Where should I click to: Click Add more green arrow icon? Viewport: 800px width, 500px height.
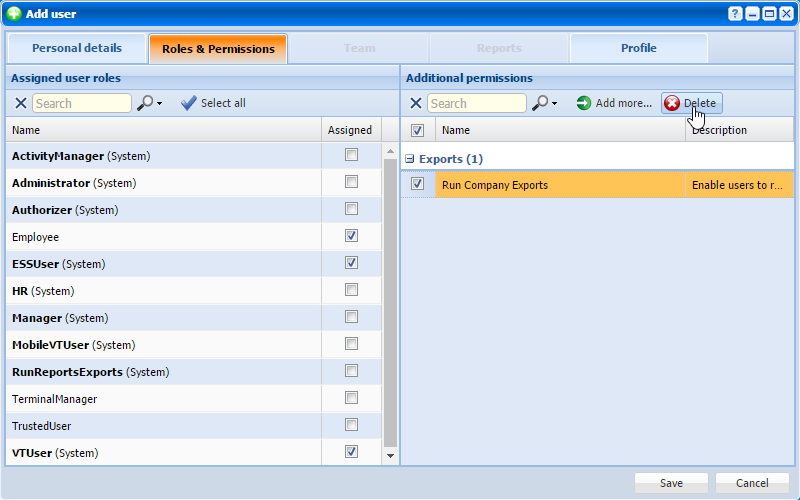point(584,103)
